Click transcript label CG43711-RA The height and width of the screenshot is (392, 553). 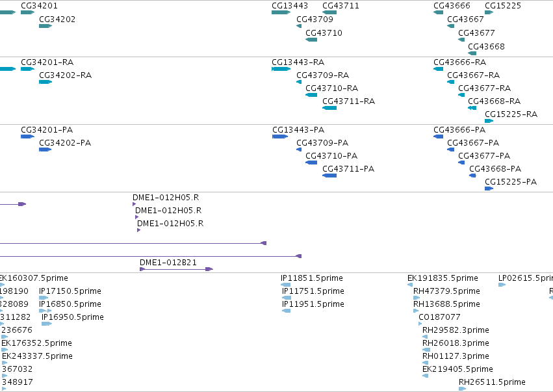(349, 101)
